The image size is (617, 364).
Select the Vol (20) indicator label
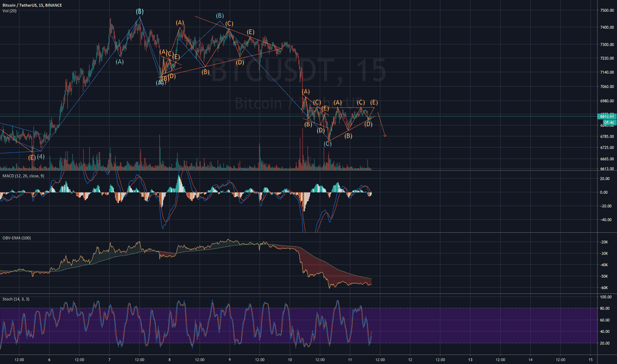click(9, 11)
